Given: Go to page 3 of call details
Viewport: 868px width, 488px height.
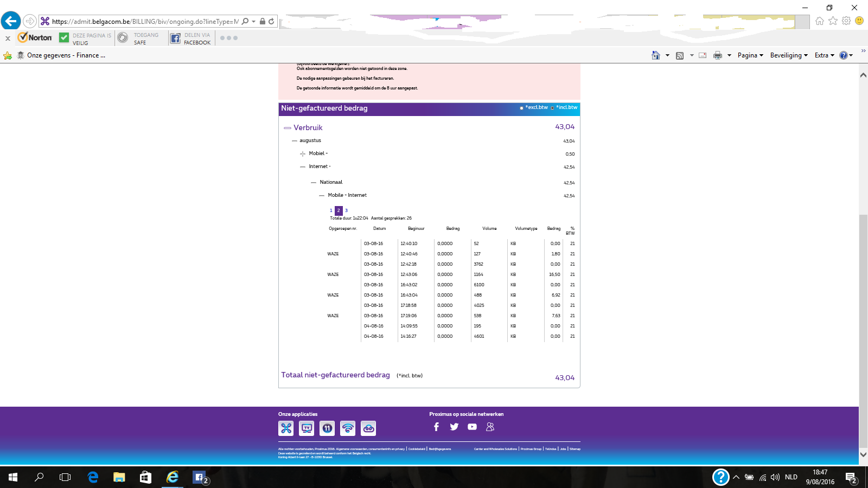Looking at the screenshot, I should 346,210.
